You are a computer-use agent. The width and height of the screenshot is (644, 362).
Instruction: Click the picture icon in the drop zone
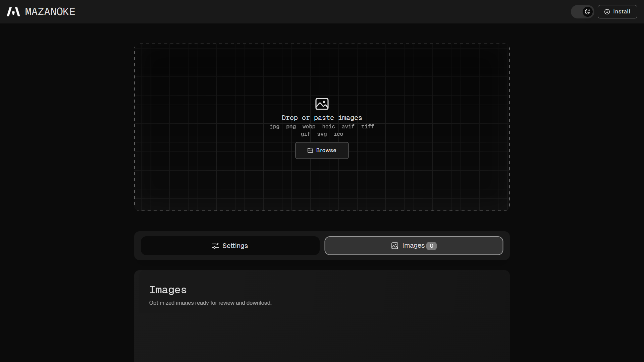(x=322, y=104)
